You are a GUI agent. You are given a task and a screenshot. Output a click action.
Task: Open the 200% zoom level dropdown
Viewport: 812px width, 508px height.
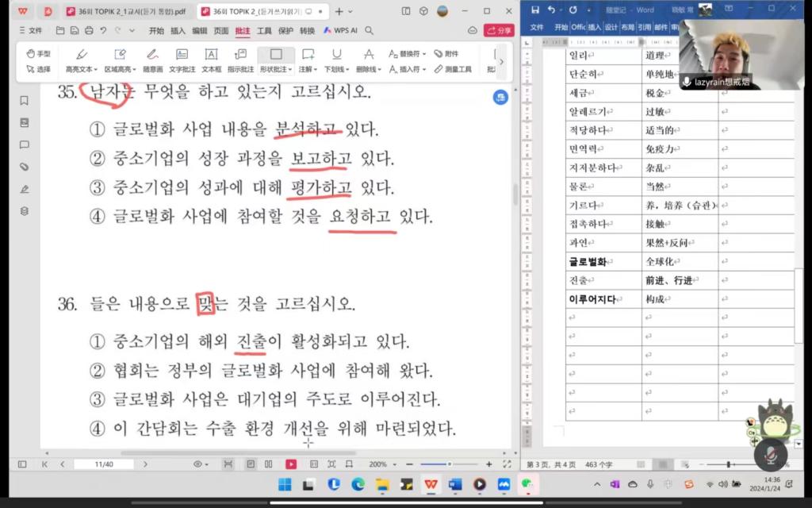point(381,464)
